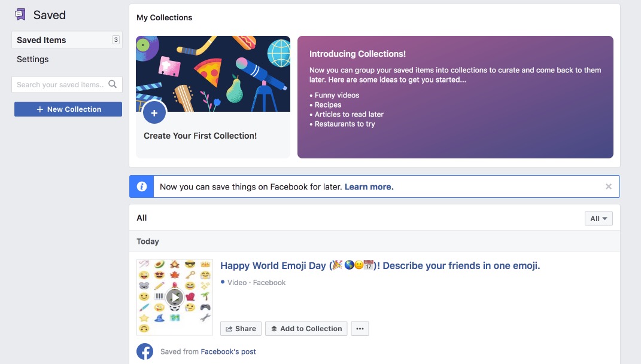
Task: Click the My Collections heading
Action: (165, 17)
